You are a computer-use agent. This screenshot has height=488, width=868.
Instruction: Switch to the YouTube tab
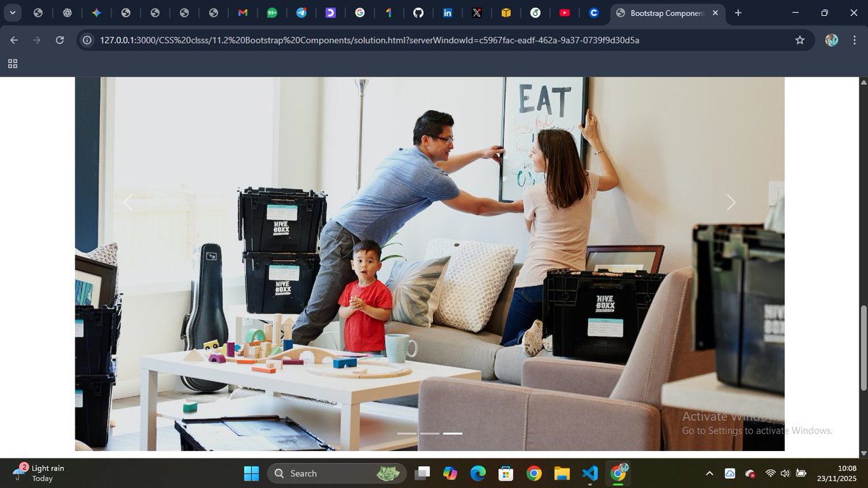(x=565, y=13)
